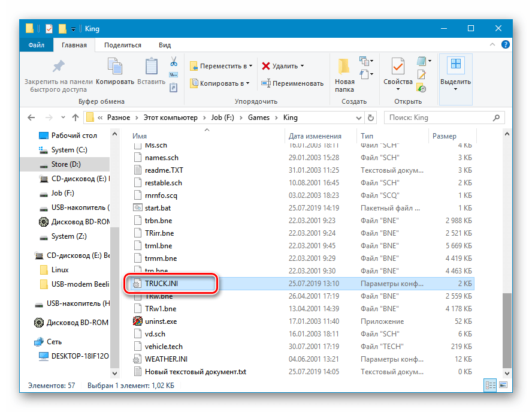The image size is (532, 412).
Task: Click the Up arrow navigation icon
Action: pos(75,118)
